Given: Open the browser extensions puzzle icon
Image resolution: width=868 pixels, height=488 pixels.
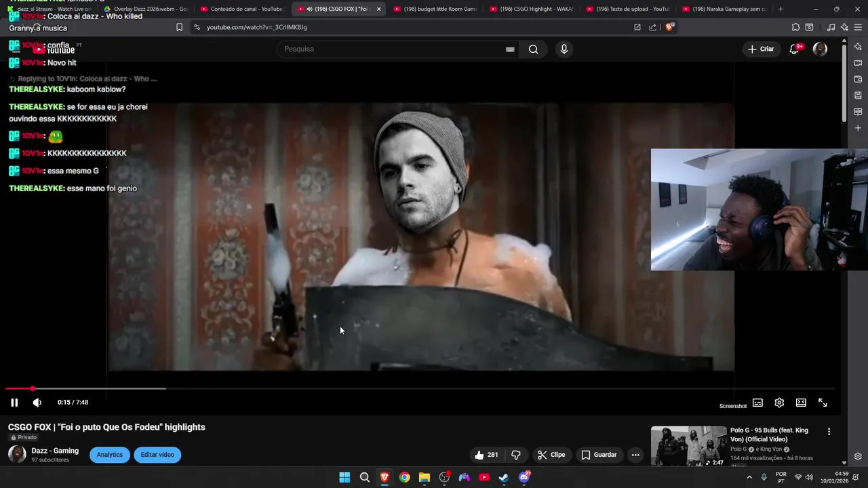Looking at the screenshot, I should (795, 27).
